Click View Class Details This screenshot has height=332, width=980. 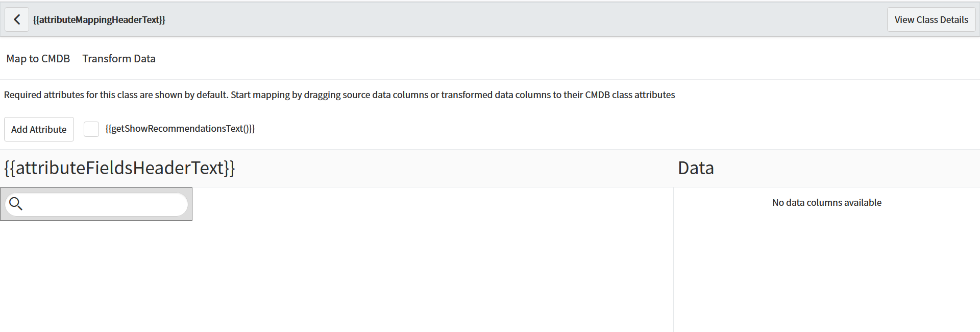click(x=931, y=19)
